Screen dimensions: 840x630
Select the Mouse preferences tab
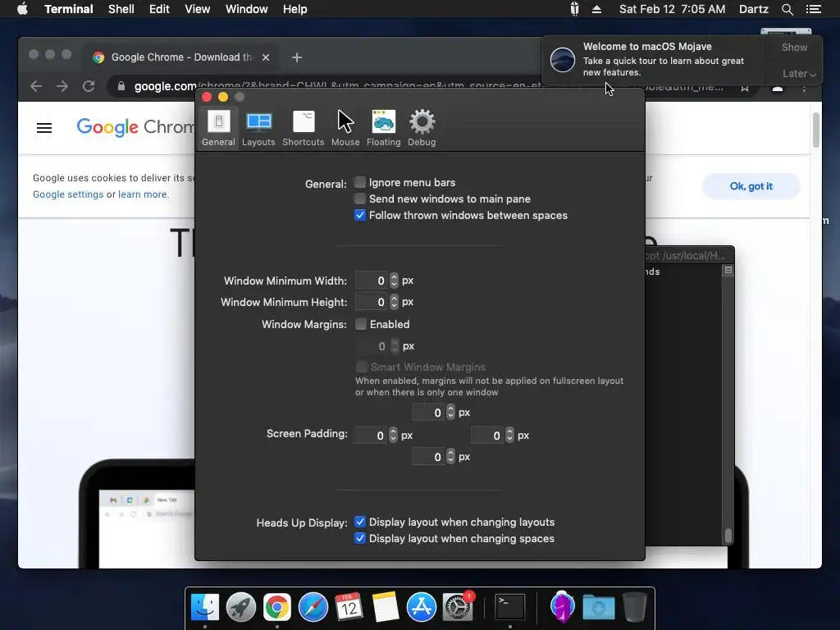tap(345, 128)
